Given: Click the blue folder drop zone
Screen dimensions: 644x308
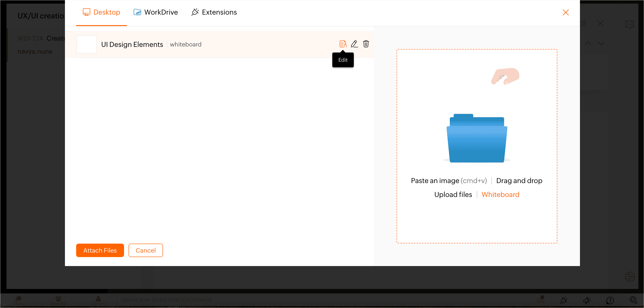Looking at the screenshot, I should pyautogui.click(x=477, y=138).
